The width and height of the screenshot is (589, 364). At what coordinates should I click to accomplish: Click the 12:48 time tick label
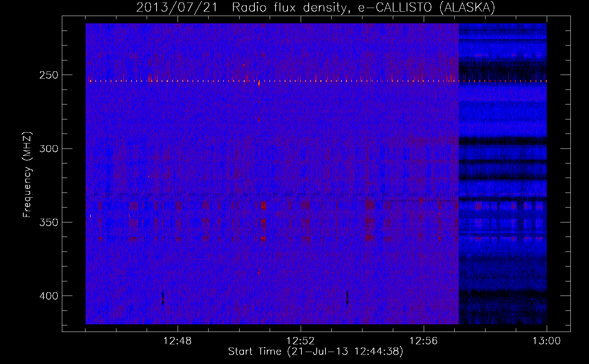[178, 341]
